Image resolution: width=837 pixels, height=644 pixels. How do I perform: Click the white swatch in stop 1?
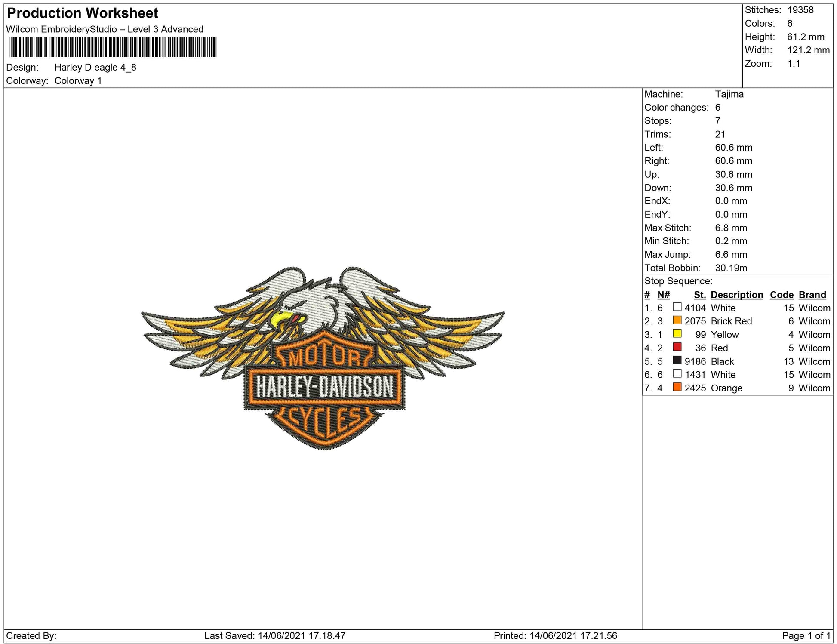[x=677, y=307]
